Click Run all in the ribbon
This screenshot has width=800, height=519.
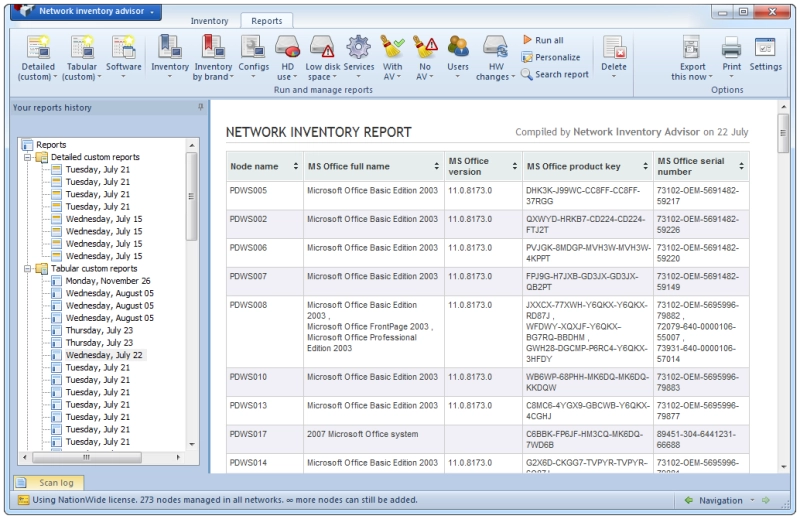pyautogui.click(x=543, y=40)
